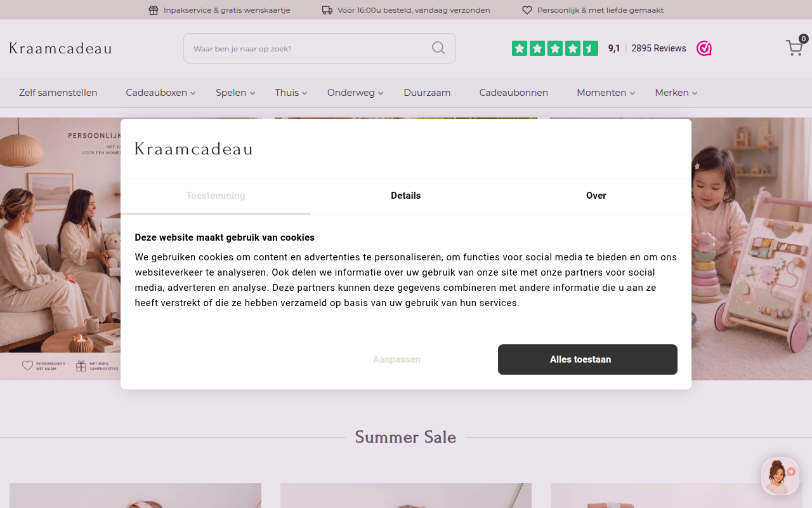Viewport: 812px width, 508px height.
Task: Click the 9,1 rating score
Action: (614, 48)
